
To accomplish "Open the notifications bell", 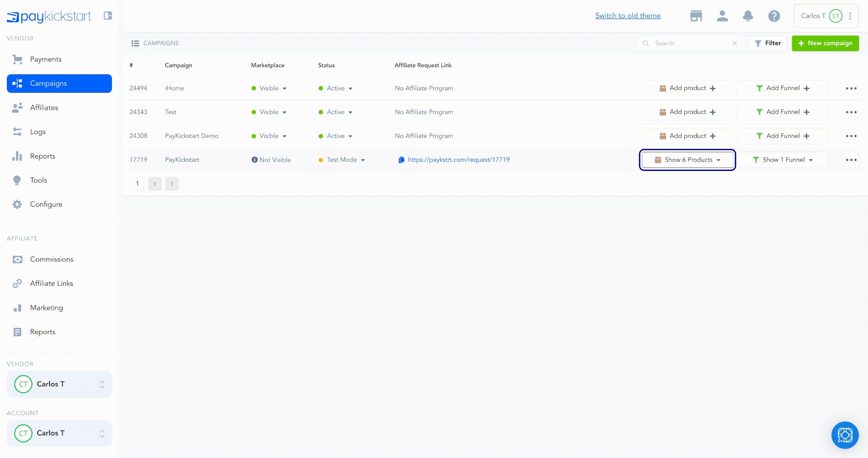I will 748,16.
